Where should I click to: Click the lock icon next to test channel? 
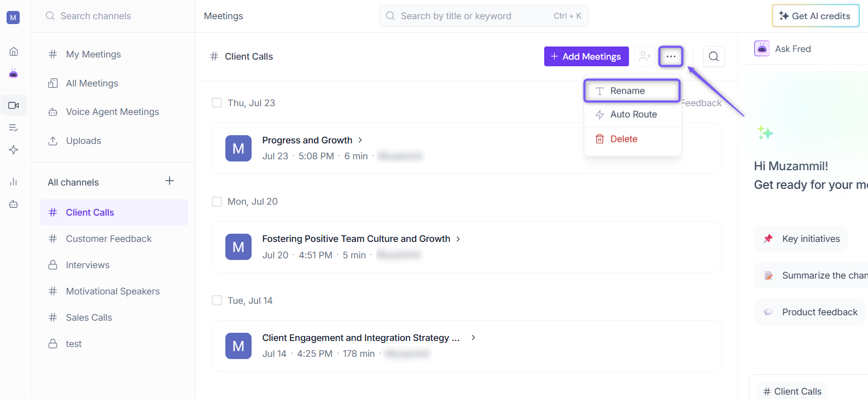pos(53,344)
